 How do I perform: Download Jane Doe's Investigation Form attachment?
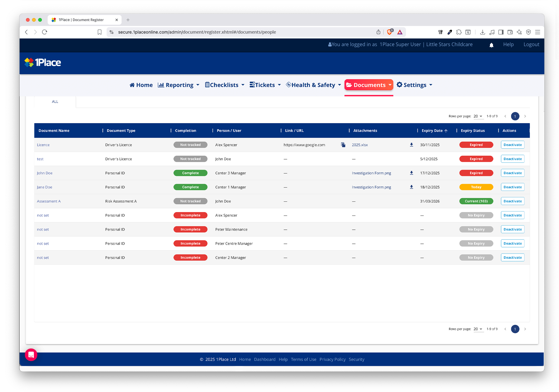click(x=411, y=187)
